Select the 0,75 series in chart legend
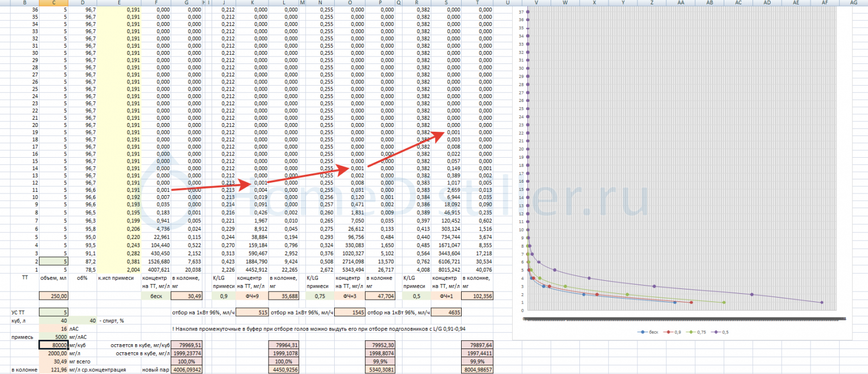This screenshot has height=374, width=868. point(696,332)
